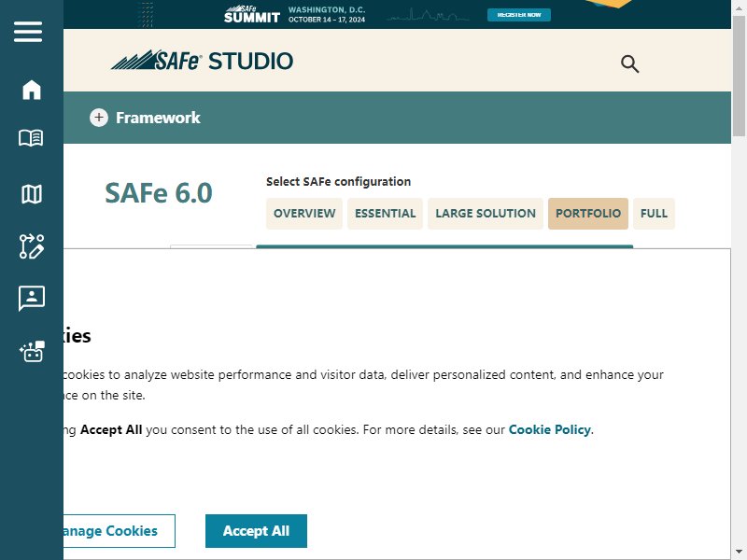The width and height of the screenshot is (747, 560).
Task: Click the SAFe Summit banner logo
Action: coord(252,14)
